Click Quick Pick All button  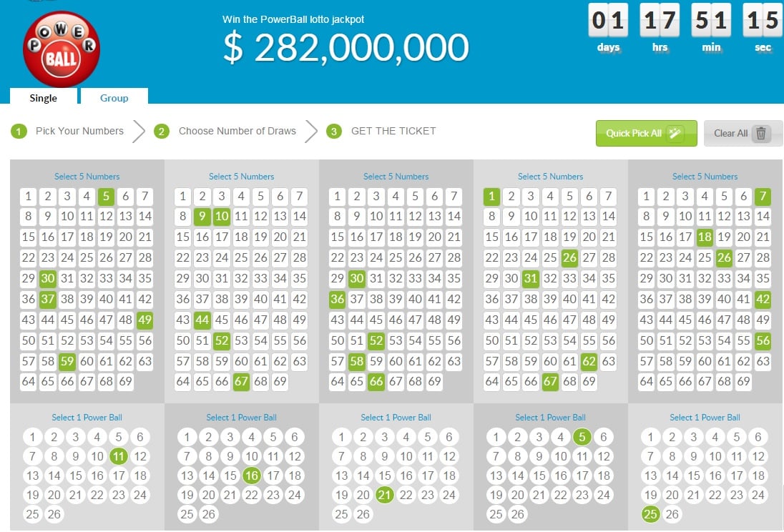click(646, 133)
